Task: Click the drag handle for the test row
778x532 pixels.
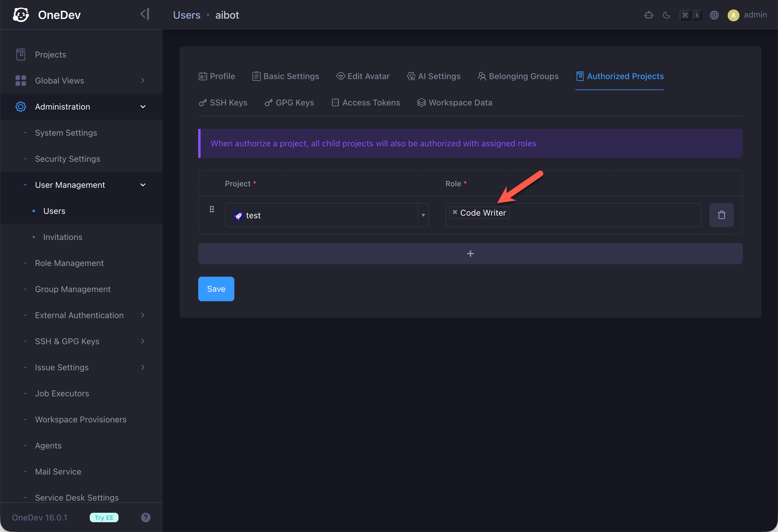Action: click(x=212, y=209)
